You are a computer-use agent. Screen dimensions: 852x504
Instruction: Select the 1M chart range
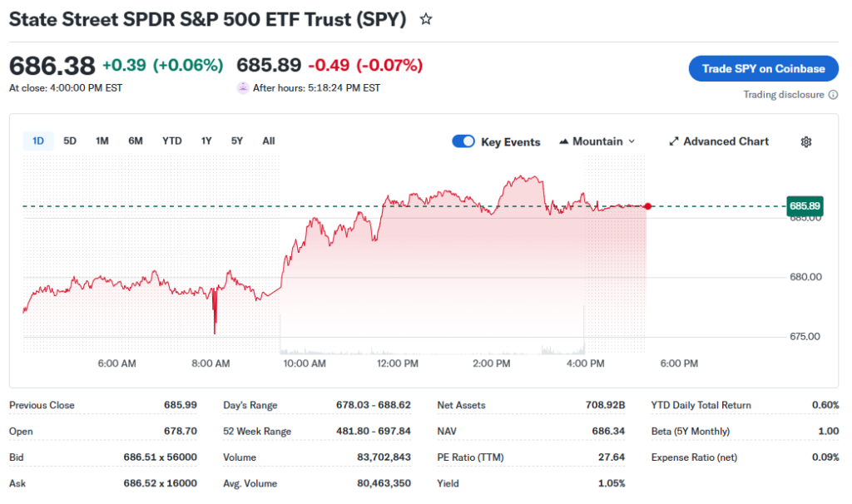tap(102, 141)
